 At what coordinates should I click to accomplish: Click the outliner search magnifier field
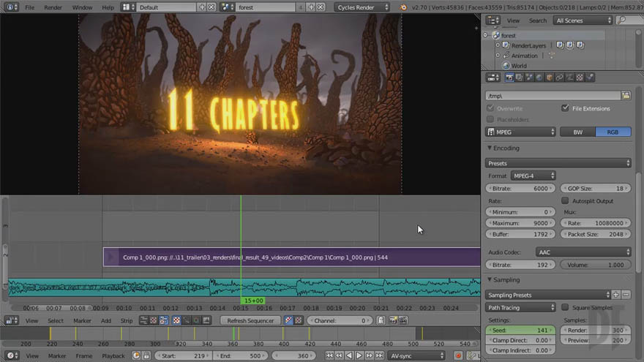[x=629, y=20]
